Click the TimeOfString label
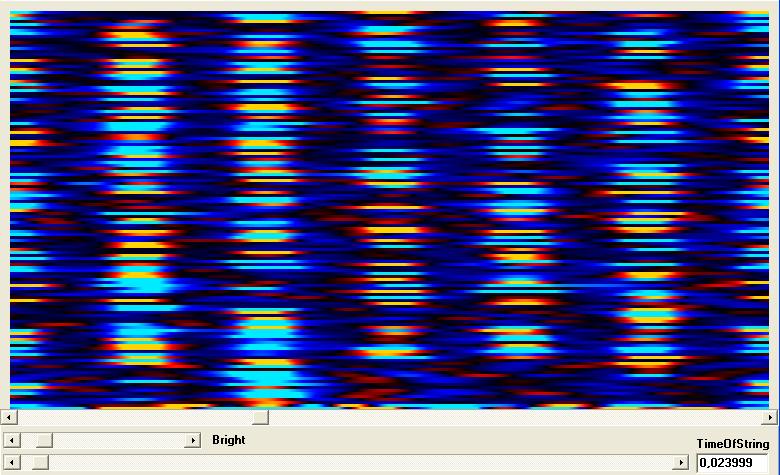This screenshot has width=780, height=475. tap(733, 444)
